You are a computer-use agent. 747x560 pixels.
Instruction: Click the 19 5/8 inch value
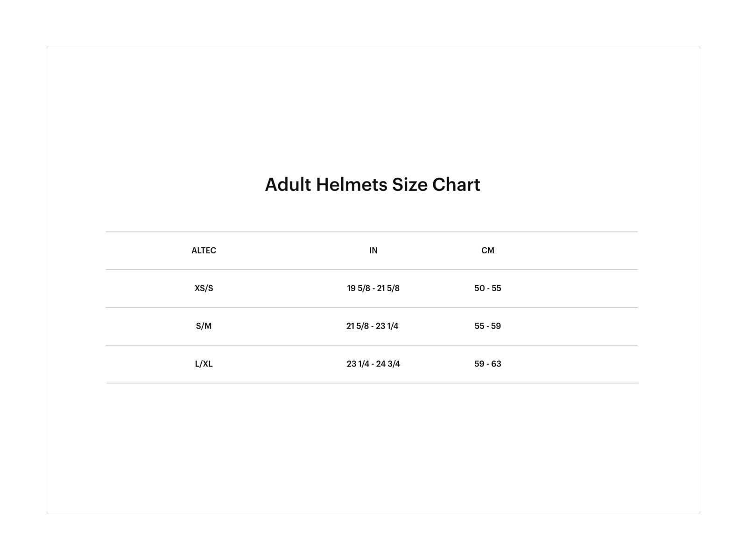tap(358, 288)
